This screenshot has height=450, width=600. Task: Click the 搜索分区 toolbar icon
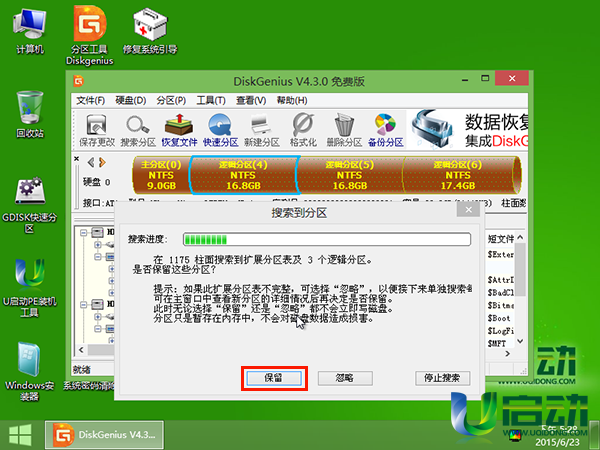(138, 130)
